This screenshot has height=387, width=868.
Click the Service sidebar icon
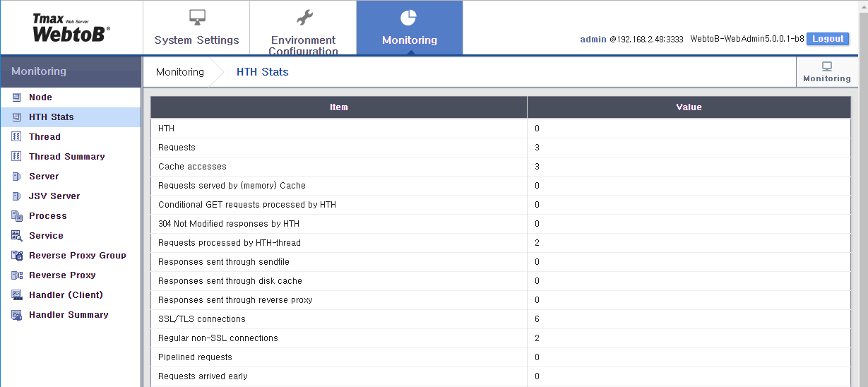[x=17, y=236]
